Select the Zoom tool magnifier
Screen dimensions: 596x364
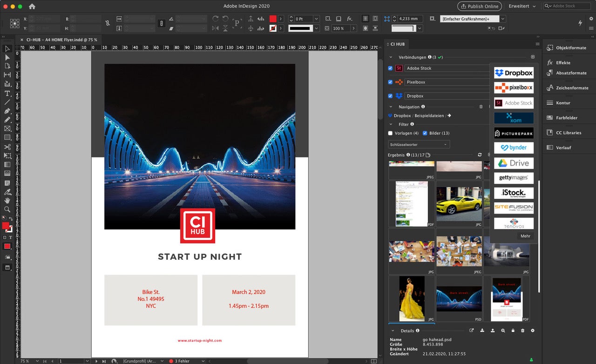pyautogui.click(x=7, y=209)
